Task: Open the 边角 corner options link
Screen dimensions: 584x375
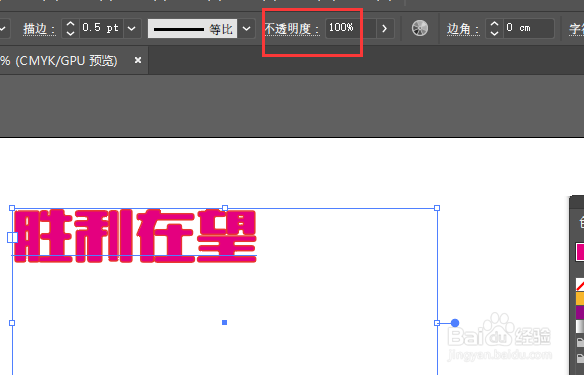Action: [463, 29]
